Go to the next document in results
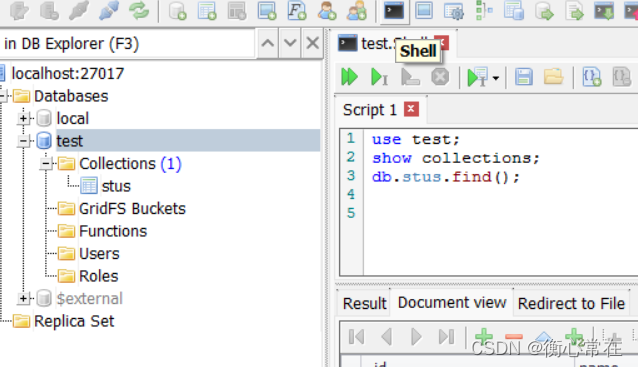The image size is (638, 367). pos(416,337)
